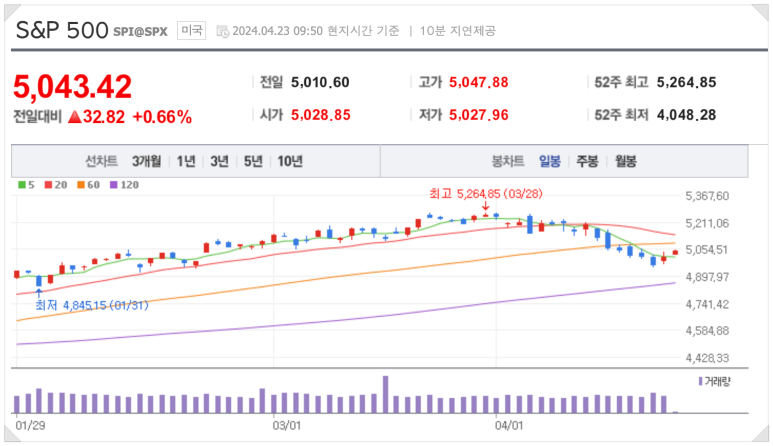Click the 03/01 date axis label

[286, 425]
